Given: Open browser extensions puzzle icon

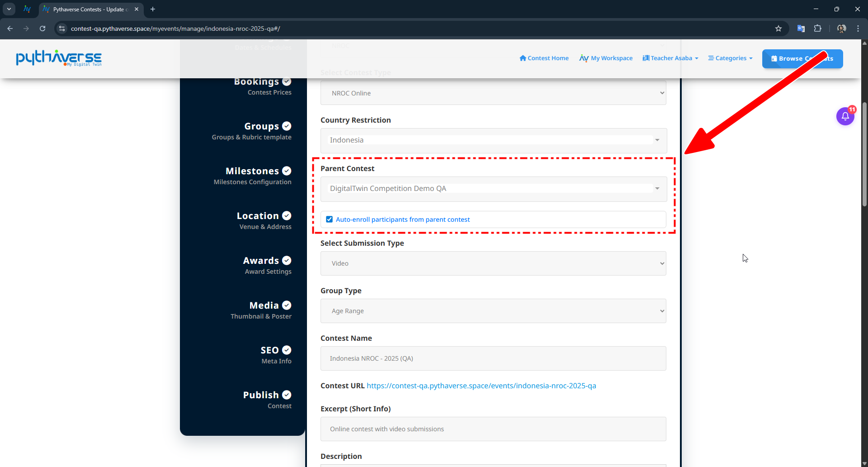Looking at the screenshot, I should coord(817,29).
